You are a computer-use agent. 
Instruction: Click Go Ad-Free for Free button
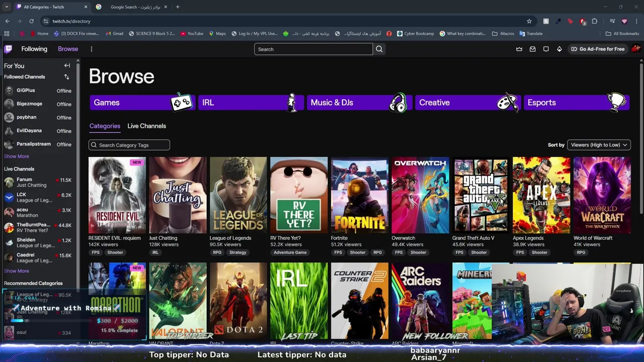tap(598, 49)
